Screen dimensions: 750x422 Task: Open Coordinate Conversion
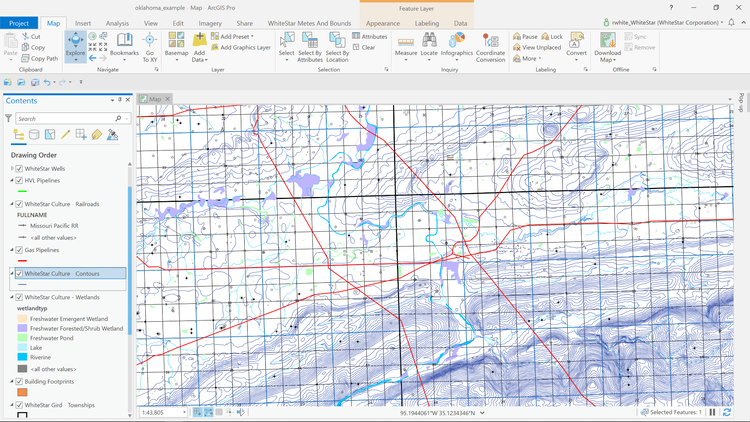tap(491, 47)
